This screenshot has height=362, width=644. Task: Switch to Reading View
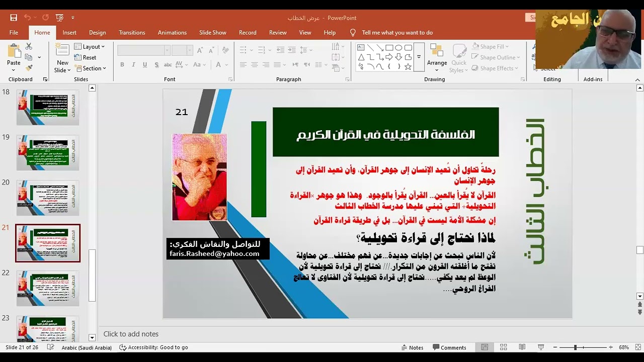tap(522, 347)
